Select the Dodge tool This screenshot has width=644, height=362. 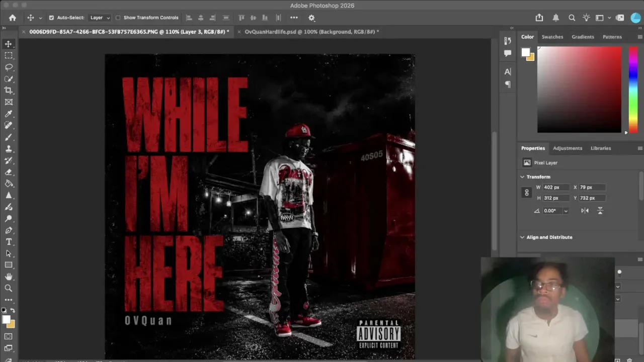(9, 219)
